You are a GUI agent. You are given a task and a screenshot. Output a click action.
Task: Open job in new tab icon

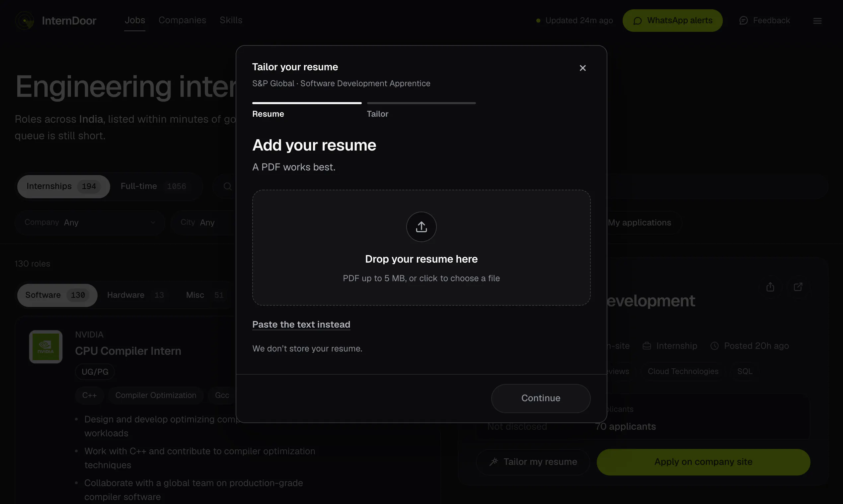(x=798, y=287)
